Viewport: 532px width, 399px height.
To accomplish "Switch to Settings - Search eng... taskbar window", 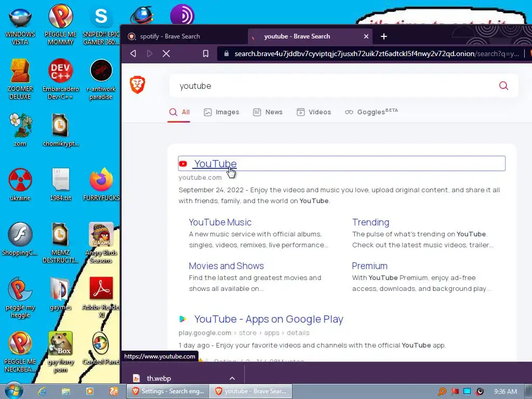I will [168, 391].
